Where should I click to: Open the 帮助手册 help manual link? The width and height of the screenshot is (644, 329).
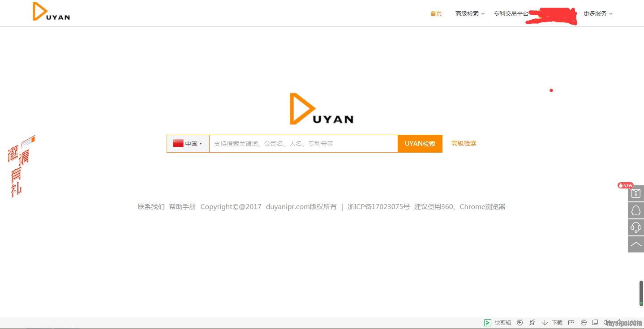point(182,207)
